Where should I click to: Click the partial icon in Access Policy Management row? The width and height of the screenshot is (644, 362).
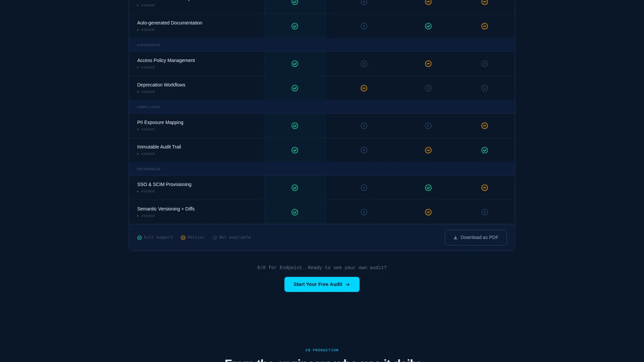[428, 64]
